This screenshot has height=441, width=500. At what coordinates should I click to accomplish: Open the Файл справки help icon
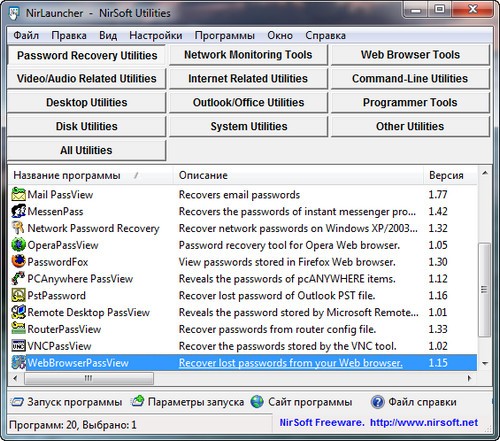(x=377, y=402)
